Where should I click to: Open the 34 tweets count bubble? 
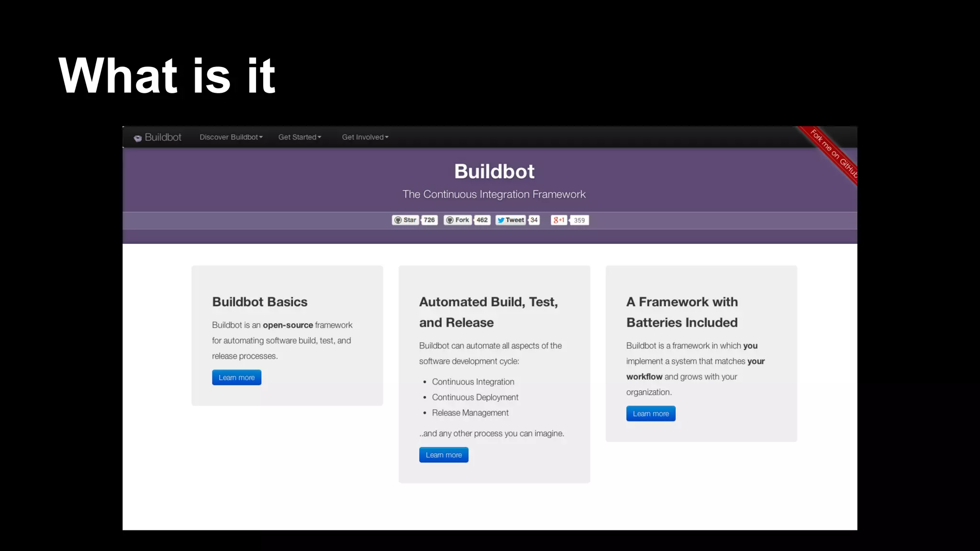click(x=534, y=220)
